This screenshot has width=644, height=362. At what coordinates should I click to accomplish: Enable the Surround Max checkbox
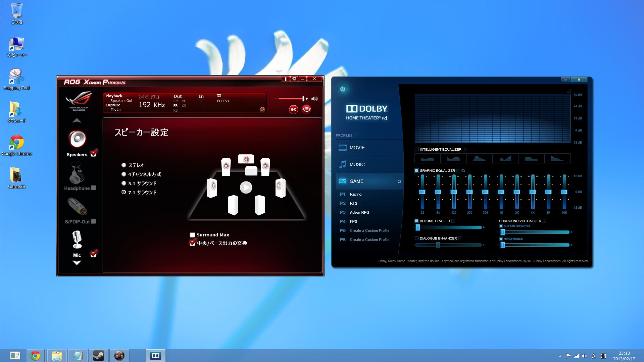(x=192, y=235)
